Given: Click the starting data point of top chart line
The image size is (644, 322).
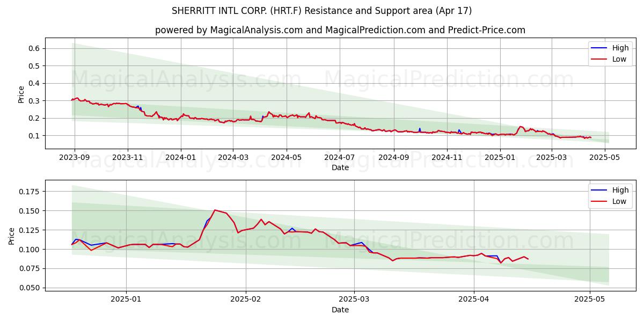Looking at the screenshot, I should (71, 100).
